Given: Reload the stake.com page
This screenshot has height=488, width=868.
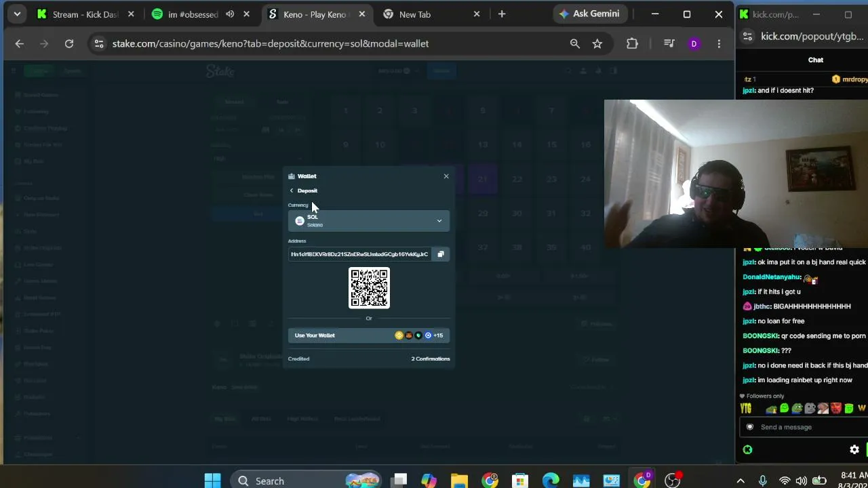Looking at the screenshot, I should (x=69, y=43).
